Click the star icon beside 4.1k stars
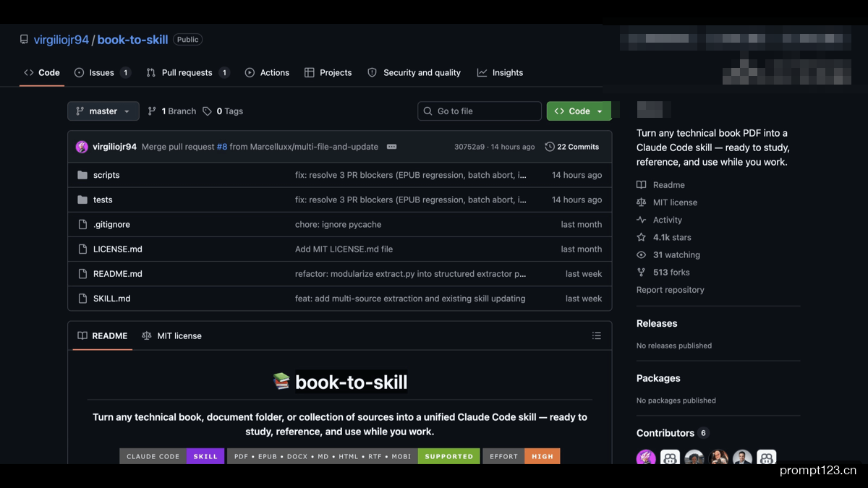 (641, 237)
